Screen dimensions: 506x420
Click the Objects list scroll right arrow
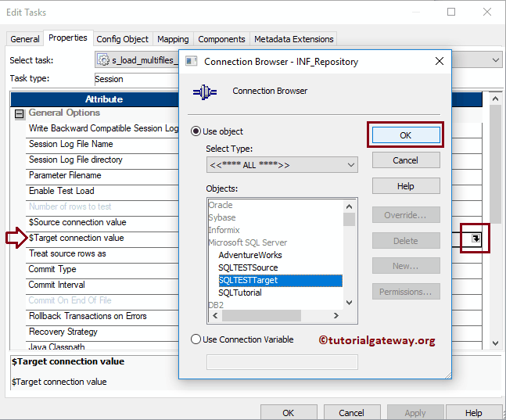coord(336,315)
